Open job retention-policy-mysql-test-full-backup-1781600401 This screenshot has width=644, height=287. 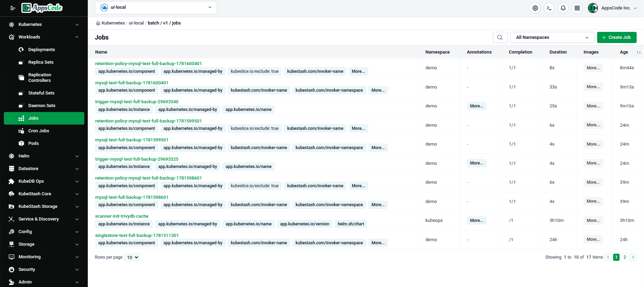148,64
